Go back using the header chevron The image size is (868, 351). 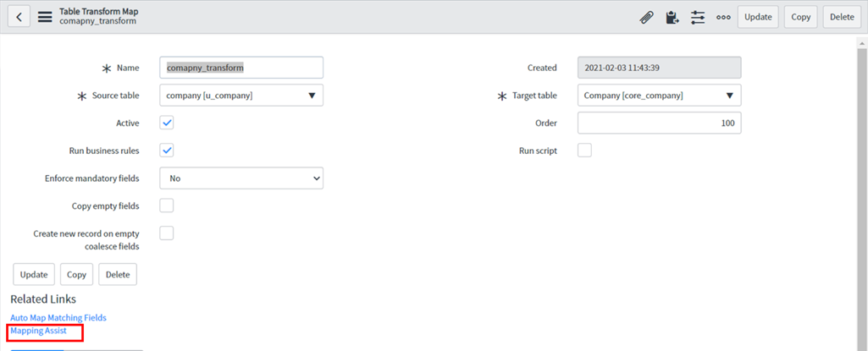(19, 17)
